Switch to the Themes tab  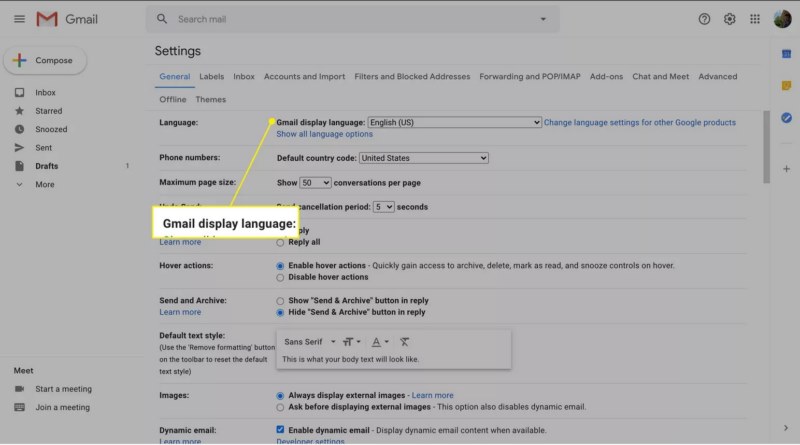210,100
